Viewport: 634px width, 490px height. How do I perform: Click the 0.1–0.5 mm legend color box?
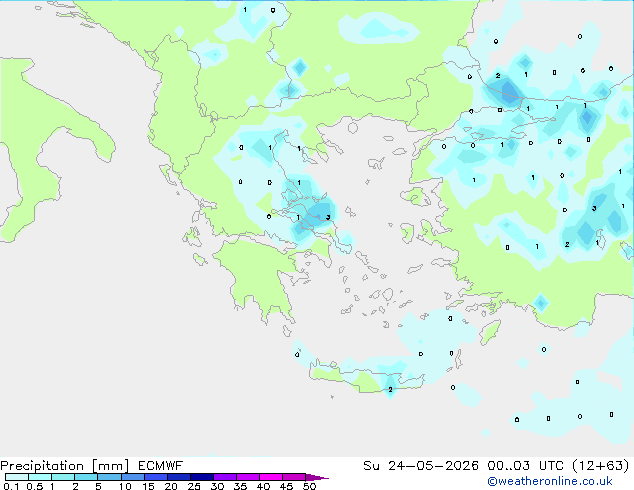tap(17, 477)
